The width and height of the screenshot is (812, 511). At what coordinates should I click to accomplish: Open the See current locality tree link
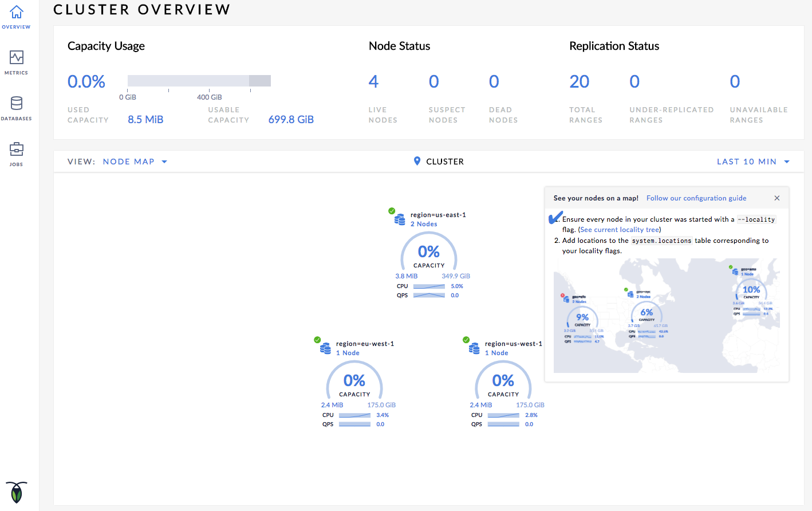tap(620, 229)
